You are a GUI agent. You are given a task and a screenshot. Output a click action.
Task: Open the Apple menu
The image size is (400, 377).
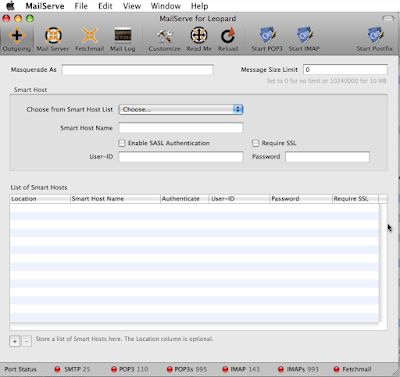(11, 6)
